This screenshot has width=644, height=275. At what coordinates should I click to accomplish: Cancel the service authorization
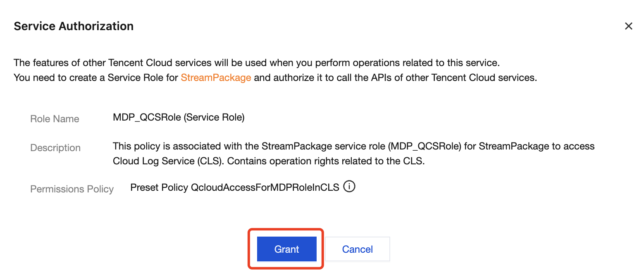click(x=358, y=249)
